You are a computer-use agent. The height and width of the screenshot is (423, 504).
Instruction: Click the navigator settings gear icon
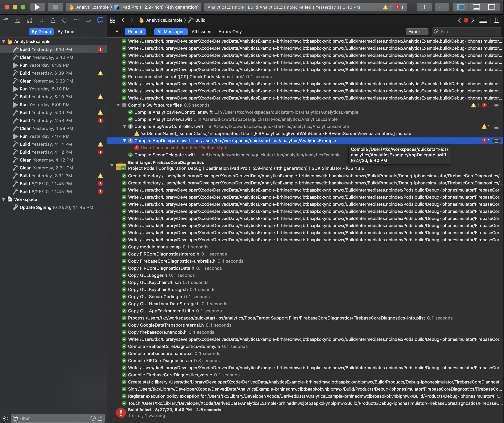[x=5, y=418]
